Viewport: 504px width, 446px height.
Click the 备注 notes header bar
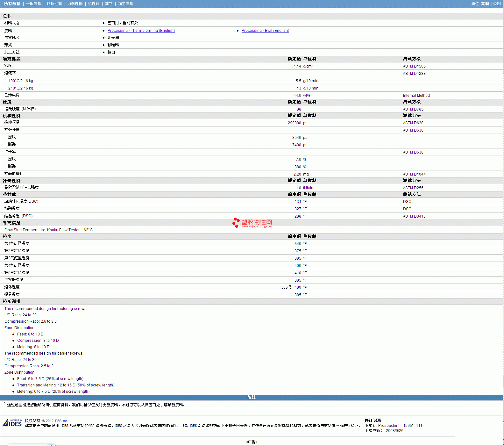[x=252, y=397]
